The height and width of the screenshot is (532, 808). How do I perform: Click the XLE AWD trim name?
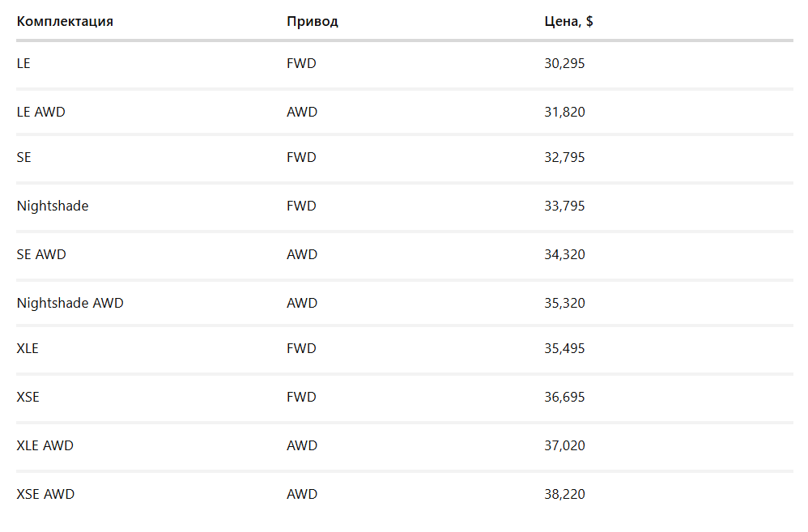[45, 445]
